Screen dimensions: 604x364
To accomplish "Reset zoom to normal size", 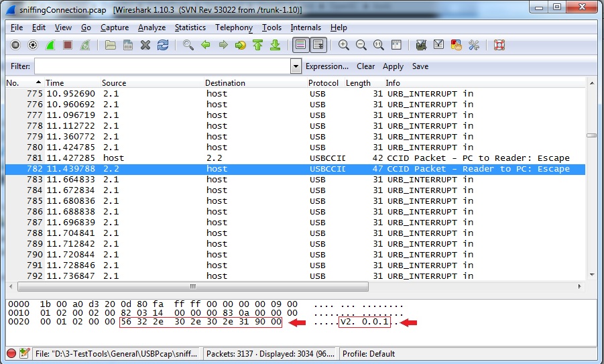I will tap(379, 45).
